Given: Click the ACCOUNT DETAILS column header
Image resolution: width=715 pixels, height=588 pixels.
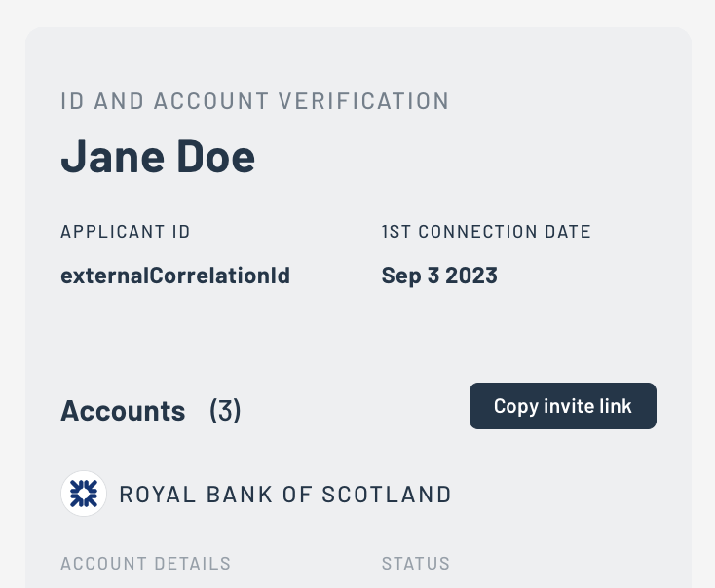Looking at the screenshot, I should (145, 564).
